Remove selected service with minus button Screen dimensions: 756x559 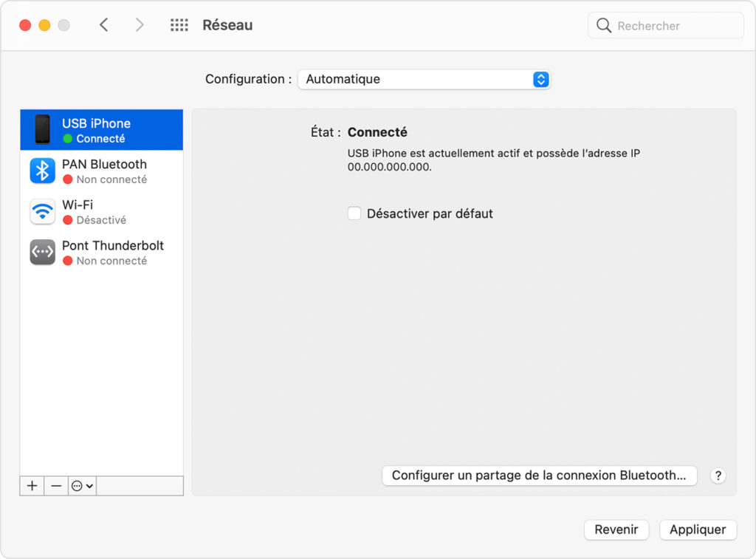click(x=56, y=486)
